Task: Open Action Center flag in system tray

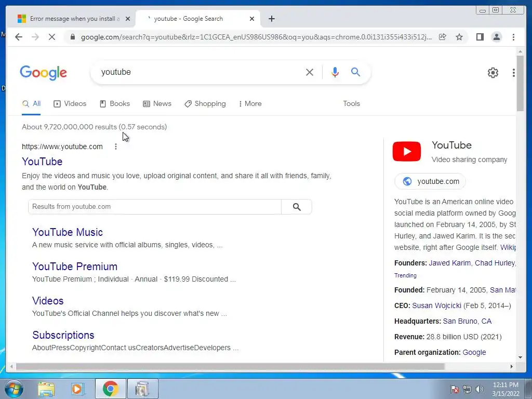Action: 455,389
